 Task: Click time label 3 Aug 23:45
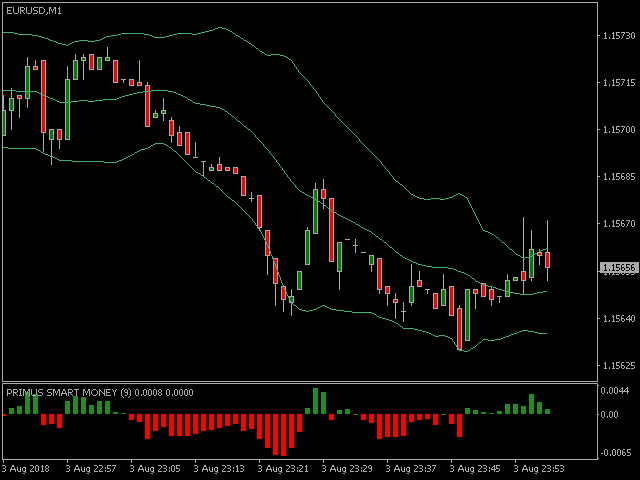pyautogui.click(x=475, y=469)
